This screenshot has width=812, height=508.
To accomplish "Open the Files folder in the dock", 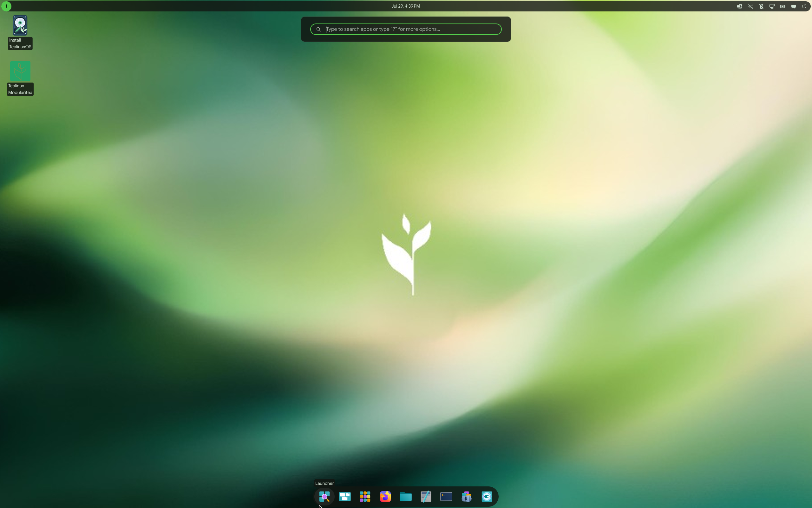I will tap(406, 496).
